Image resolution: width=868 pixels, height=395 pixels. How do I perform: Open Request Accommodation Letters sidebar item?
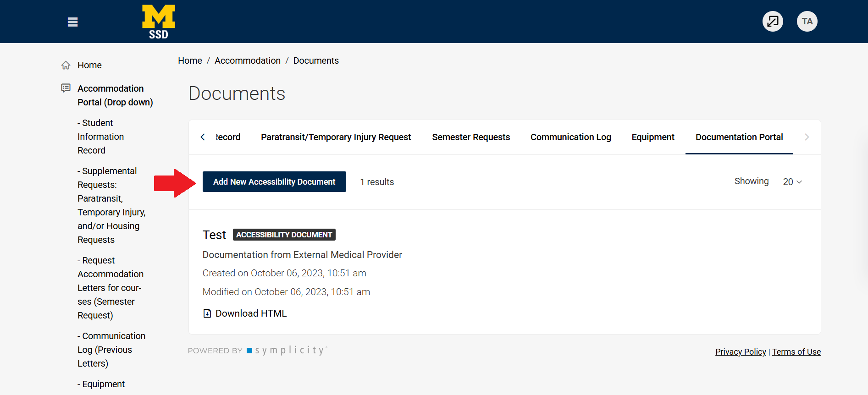[111, 288]
